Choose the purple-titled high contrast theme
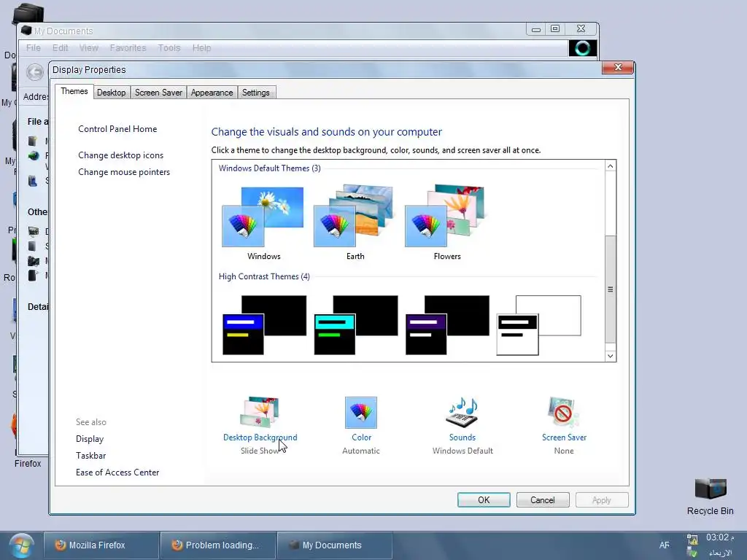Viewport: 747px width, 560px height. [x=447, y=325]
